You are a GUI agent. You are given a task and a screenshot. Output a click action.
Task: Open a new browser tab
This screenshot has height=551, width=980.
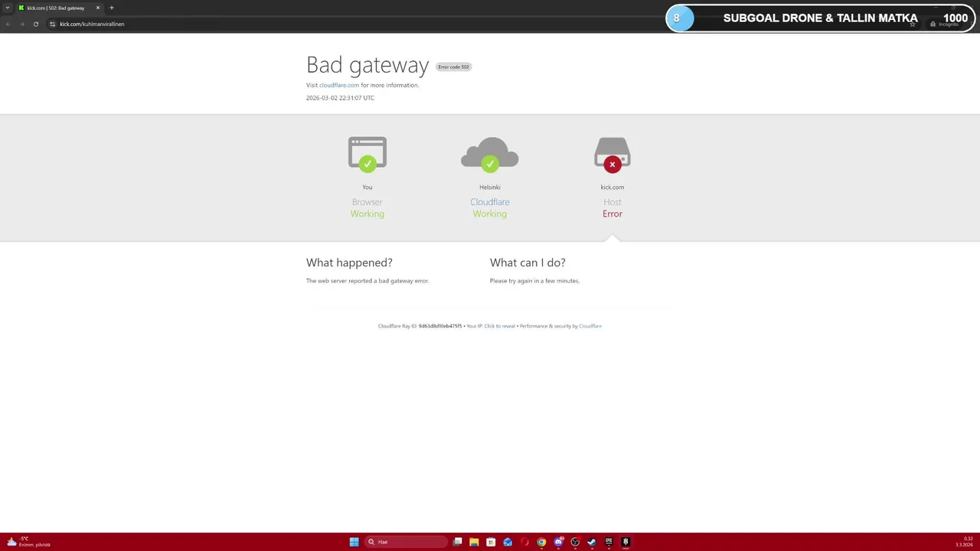coord(111,8)
